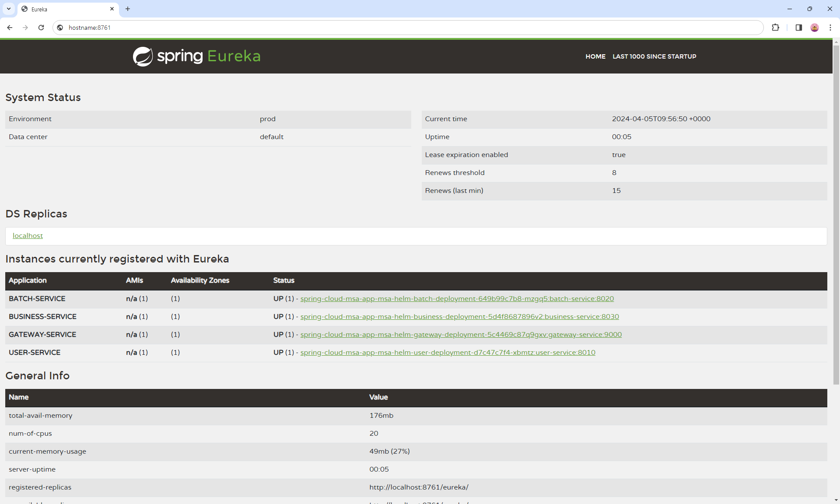Toggle the browser side panel icon
840x504 pixels.
[798, 28]
